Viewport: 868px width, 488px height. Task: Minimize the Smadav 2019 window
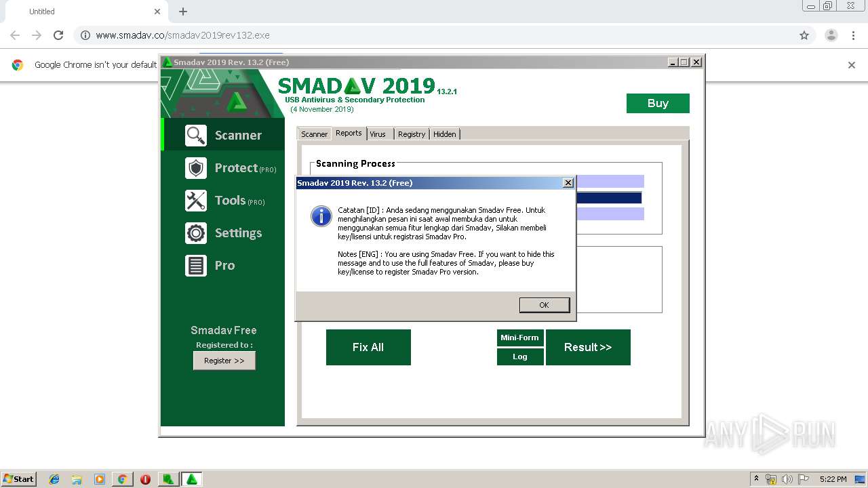tap(673, 62)
